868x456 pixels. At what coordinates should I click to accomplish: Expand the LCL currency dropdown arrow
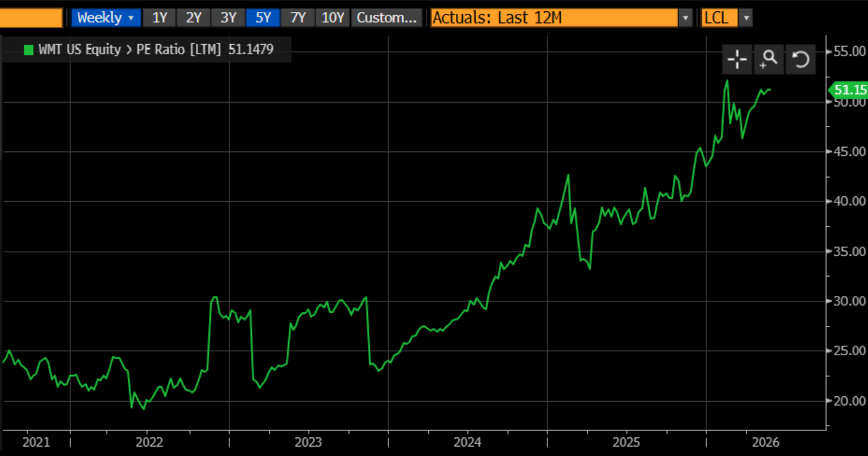point(746,17)
